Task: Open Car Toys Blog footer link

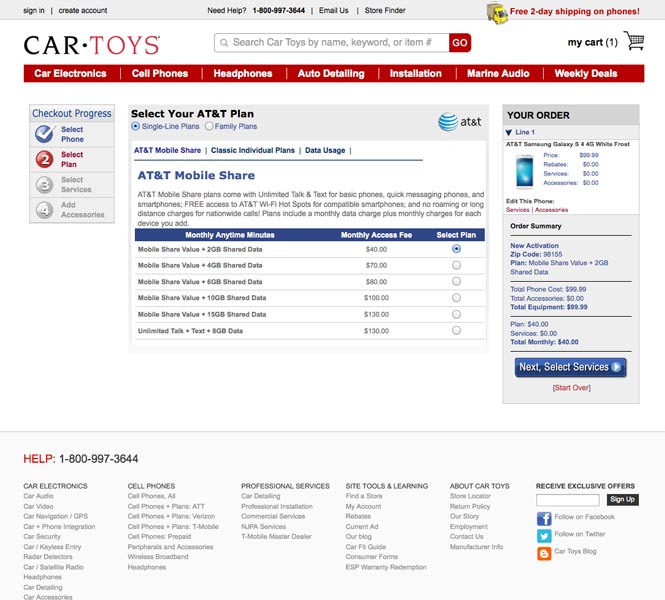Action: (575, 551)
